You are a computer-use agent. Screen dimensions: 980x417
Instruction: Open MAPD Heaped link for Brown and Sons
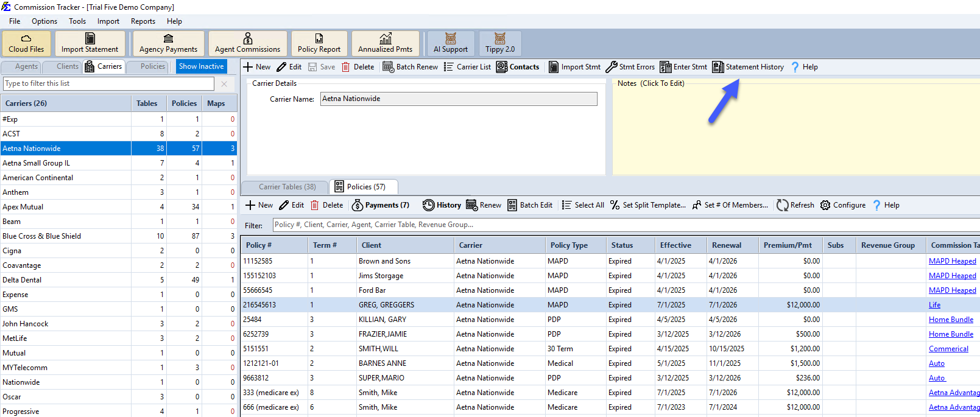click(952, 261)
